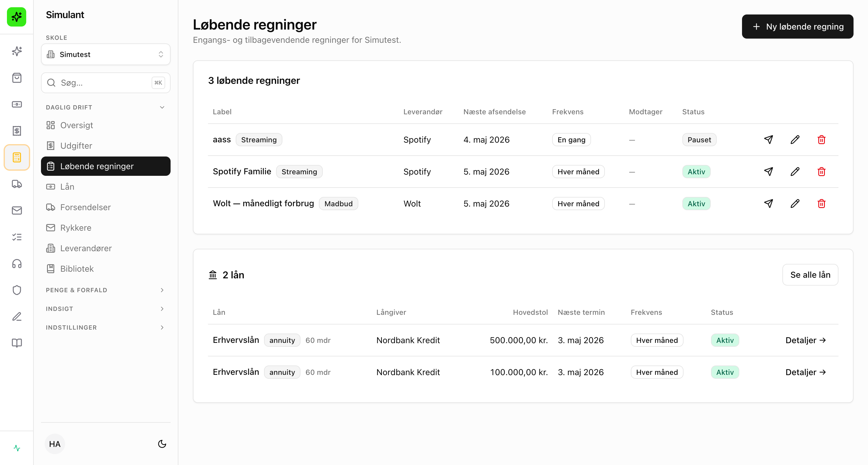
Task: Click the Næste afsendelse column header
Action: [x=494, y=112]
